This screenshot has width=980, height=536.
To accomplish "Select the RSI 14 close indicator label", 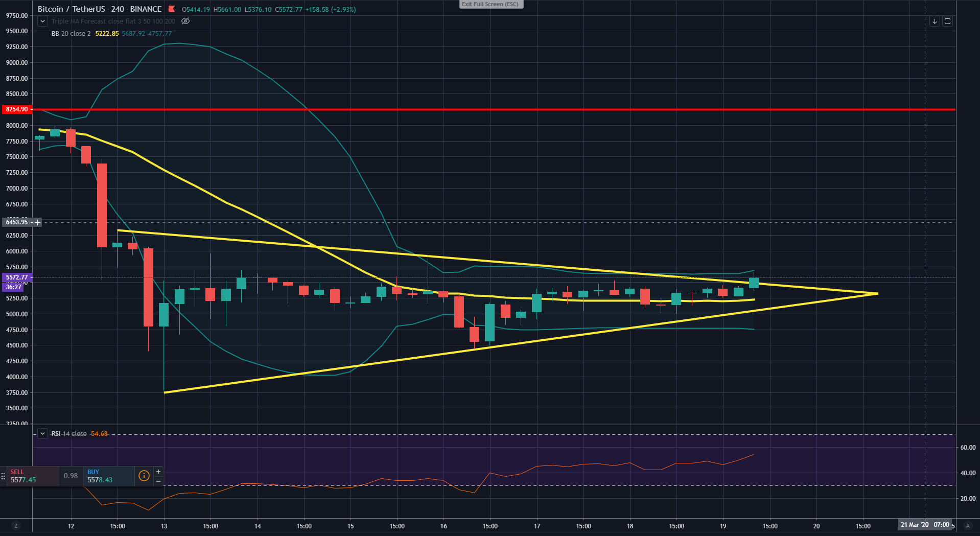I will click(69, 434).
